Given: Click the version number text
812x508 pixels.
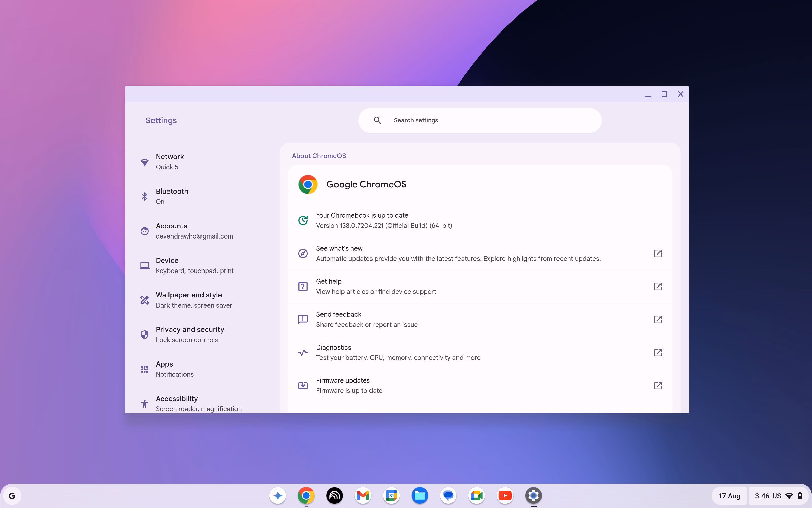Looking at the screenshot, I should 384,226.
